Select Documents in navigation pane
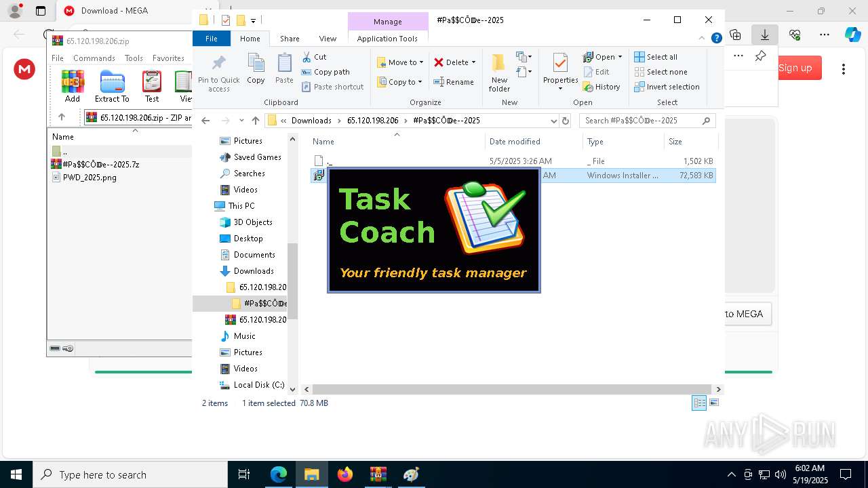This screenshot has width=868, height=488. pyautogui.click(x=248, y=255)
